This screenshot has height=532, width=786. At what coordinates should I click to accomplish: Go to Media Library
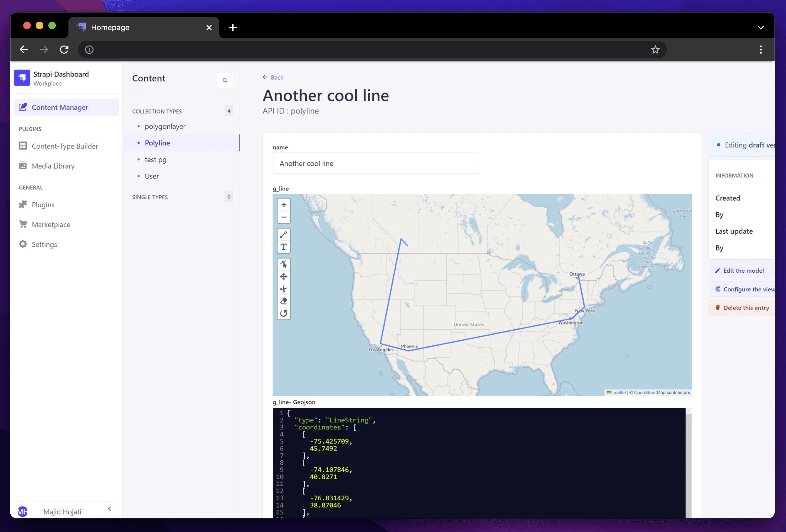coord(53,166)
